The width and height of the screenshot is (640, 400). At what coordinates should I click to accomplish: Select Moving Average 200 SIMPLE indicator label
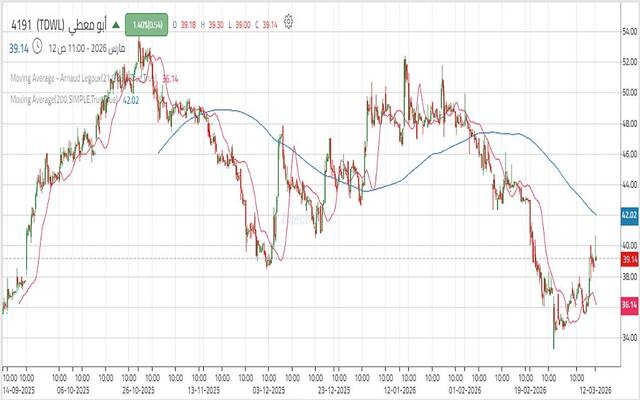62,99
